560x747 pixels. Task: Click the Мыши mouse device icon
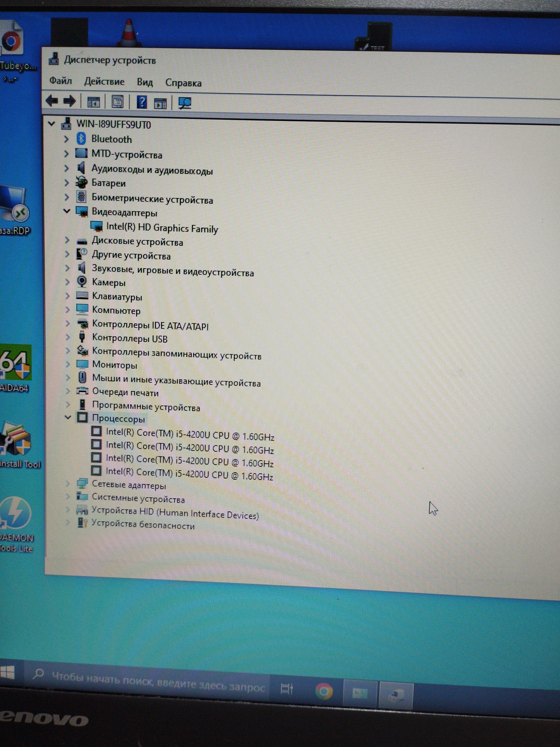coord(82,377)
